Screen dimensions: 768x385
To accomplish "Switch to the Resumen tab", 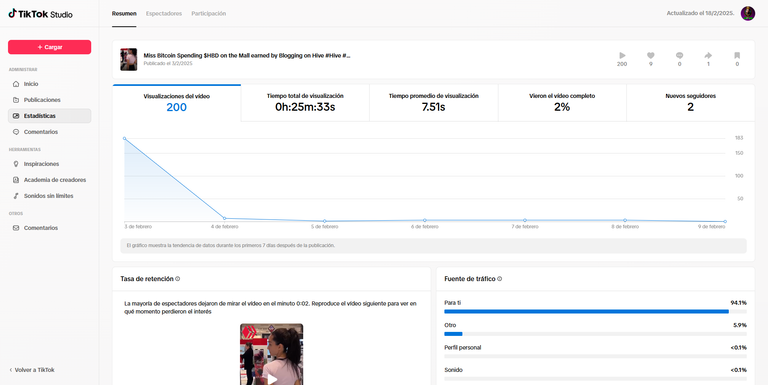I will [x=124, y=14].
